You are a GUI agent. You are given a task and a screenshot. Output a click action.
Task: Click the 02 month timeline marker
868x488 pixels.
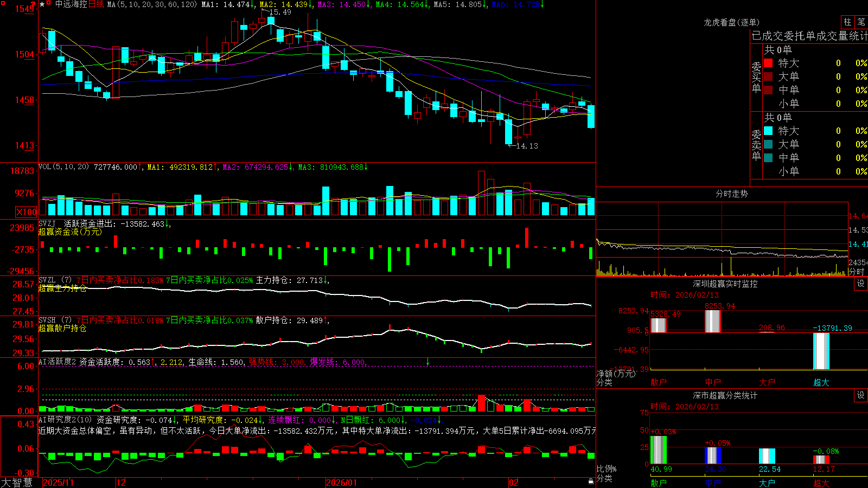[x=514, y=483]
